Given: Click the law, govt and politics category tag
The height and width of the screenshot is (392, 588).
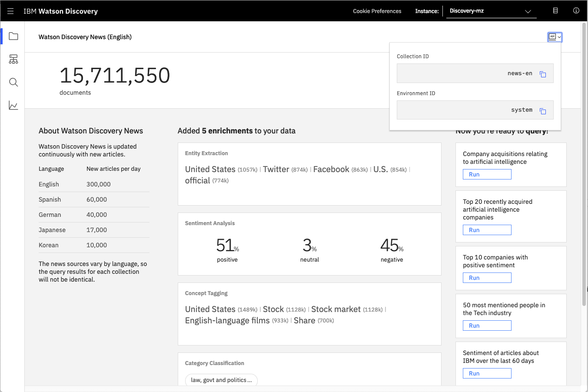Looking at the screenshot, I should point(221,380).
